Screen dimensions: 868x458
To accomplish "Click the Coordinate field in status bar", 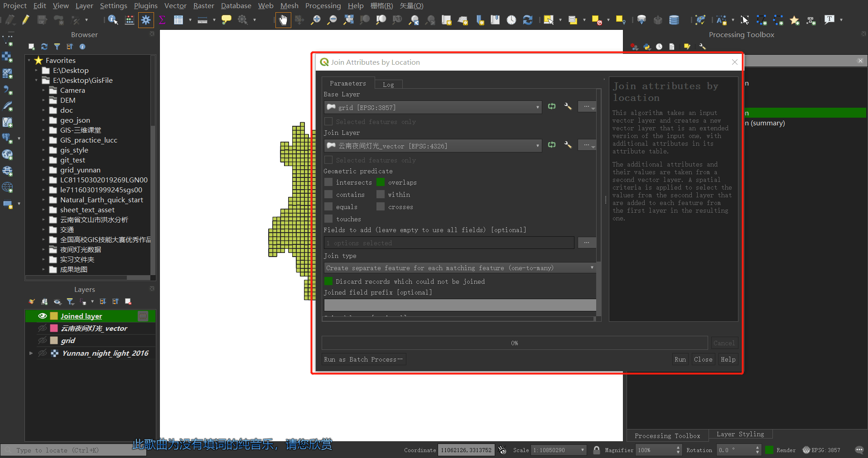I will (x=465, y=450).
